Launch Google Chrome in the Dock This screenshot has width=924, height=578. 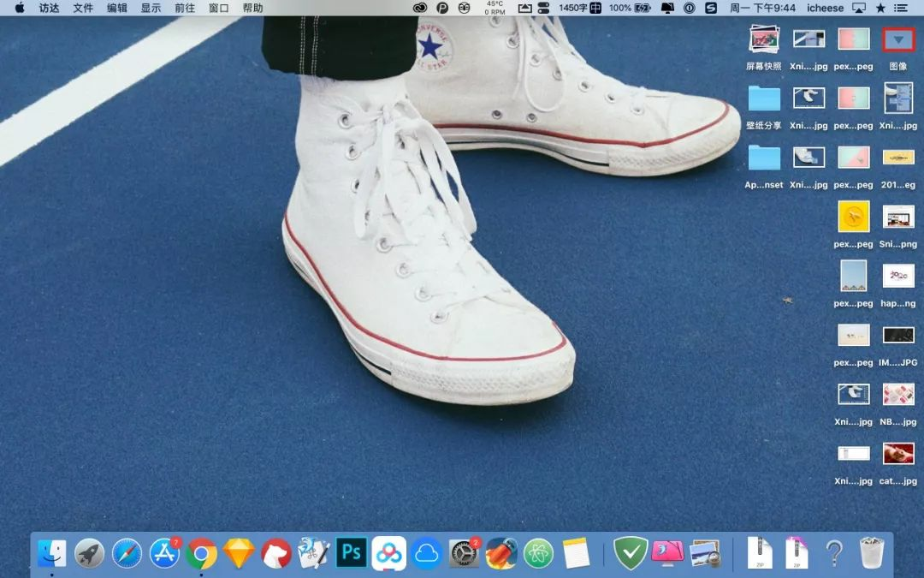pos(201,554)
